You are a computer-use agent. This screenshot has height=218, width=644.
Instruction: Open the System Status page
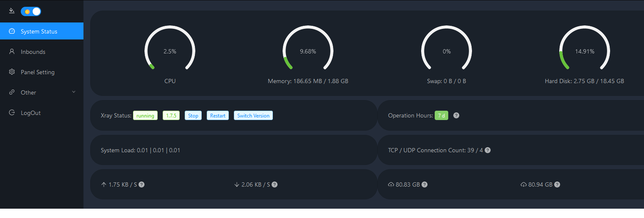pos(39,31)
